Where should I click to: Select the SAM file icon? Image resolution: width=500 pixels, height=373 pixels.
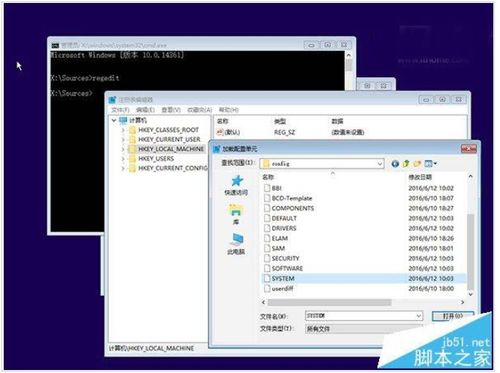pos(267,248)
